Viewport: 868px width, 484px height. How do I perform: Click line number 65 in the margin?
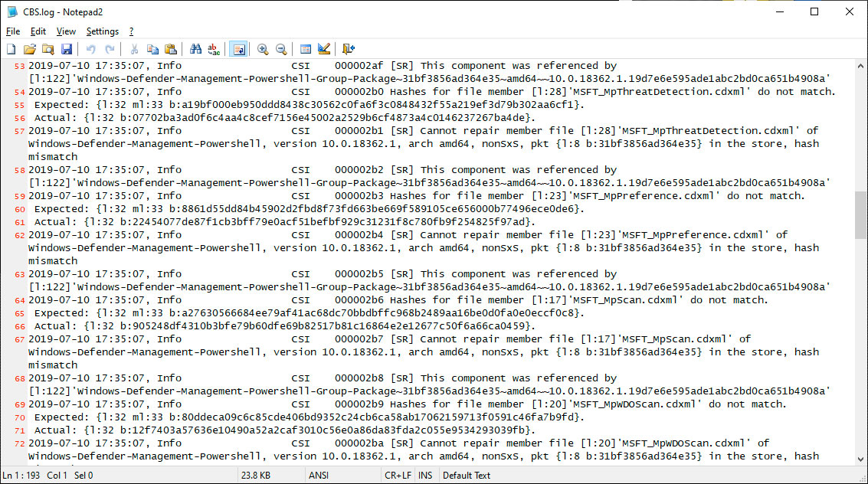click(x=19, y=314)
